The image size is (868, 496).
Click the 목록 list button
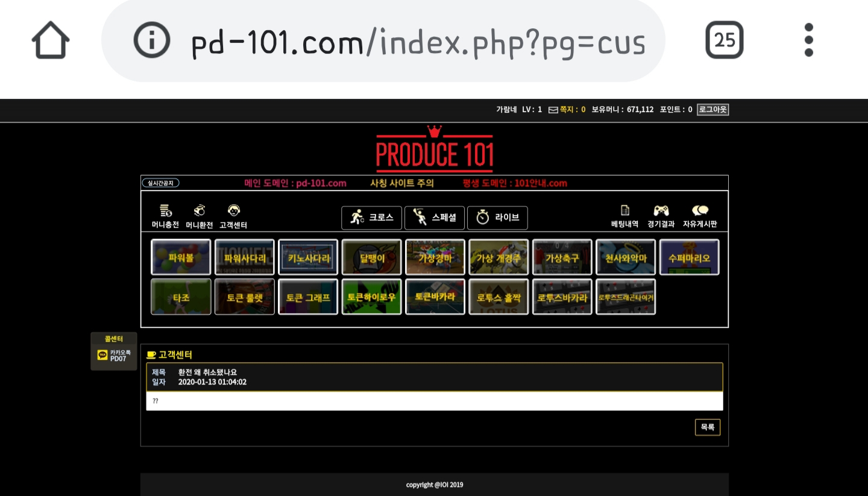(x=708, y=427)
